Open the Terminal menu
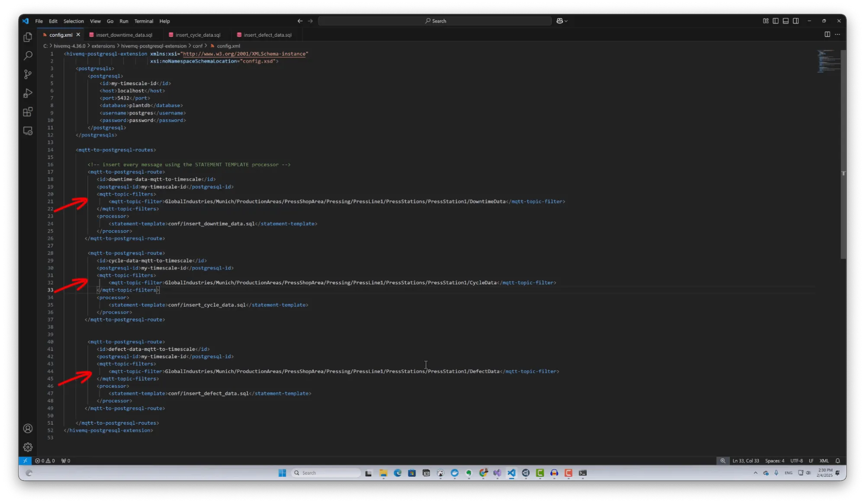This screenshot has height=504, width=865. [x=144, y=21]
